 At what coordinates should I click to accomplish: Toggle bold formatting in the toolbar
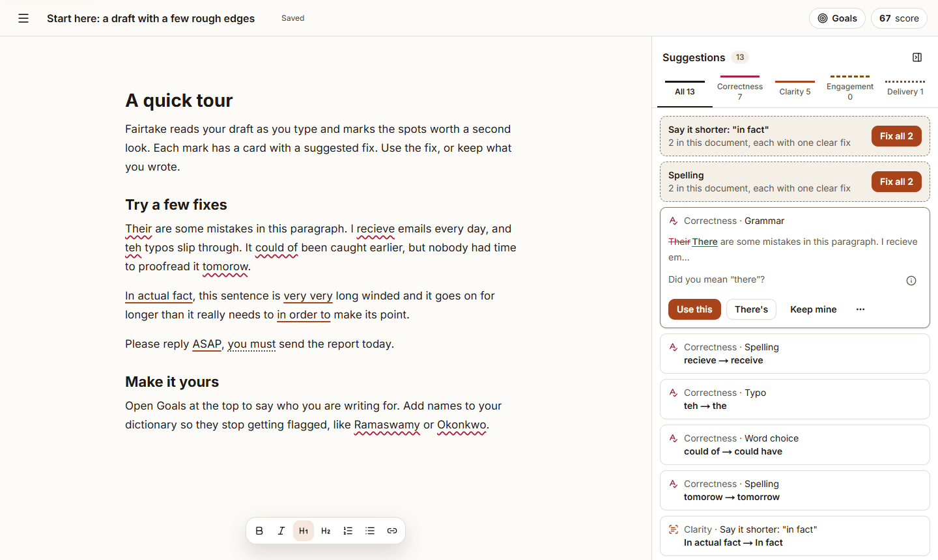pyautogui.click(x=259, y=531)
